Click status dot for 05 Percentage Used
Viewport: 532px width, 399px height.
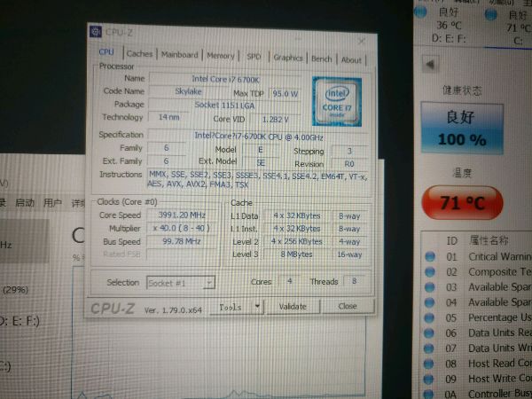tap(429, 317)
